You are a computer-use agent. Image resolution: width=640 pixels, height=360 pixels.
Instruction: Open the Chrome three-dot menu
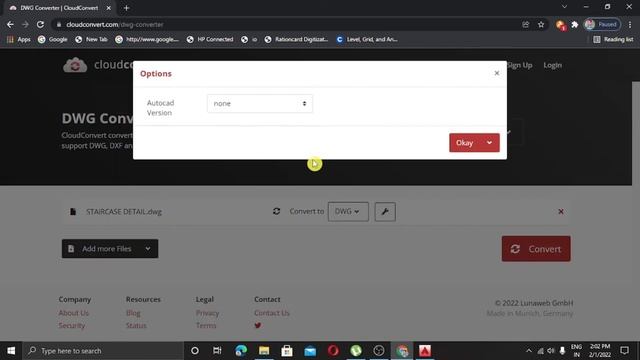pos(630,24)
